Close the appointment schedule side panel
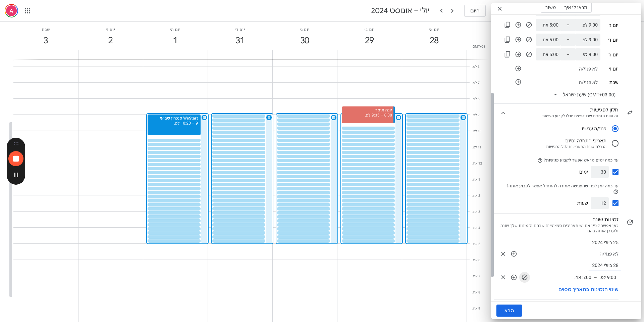The height and width of the screenshot is (322, 644). [500, 9]
